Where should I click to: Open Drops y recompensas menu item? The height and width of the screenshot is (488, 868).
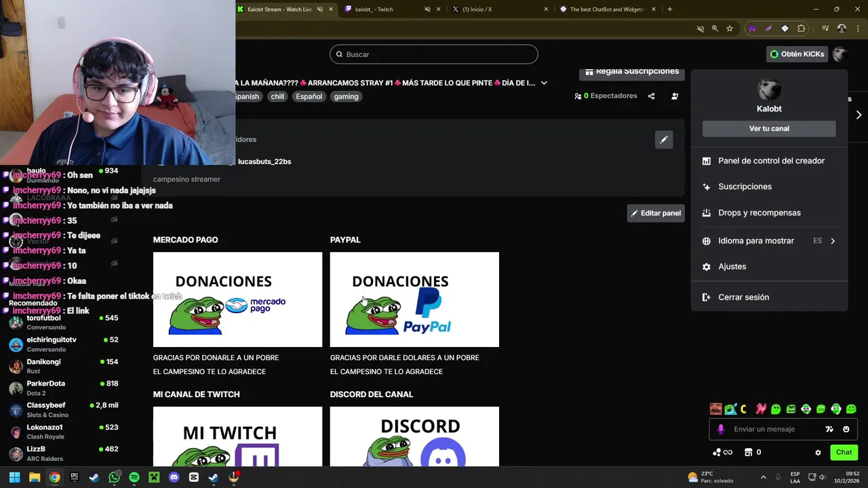(x=769, y=213)
